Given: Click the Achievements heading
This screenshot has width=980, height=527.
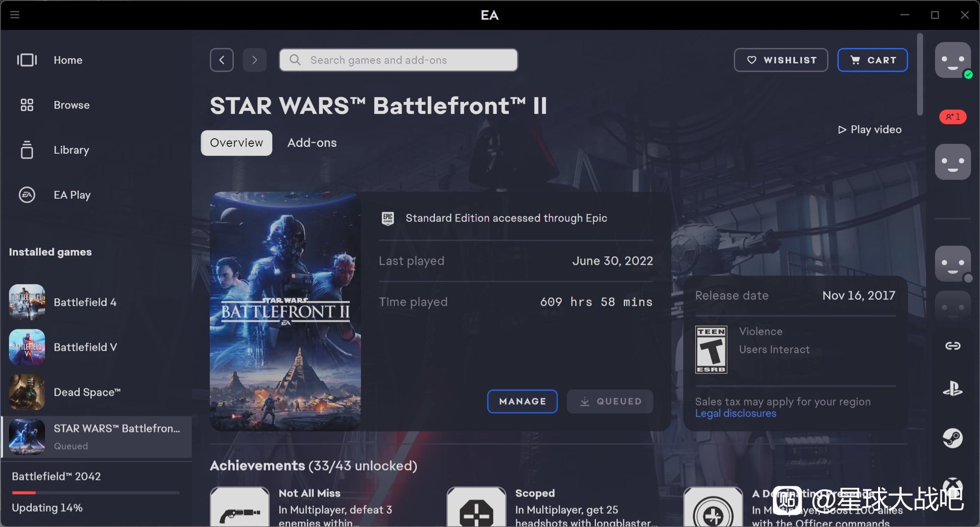Looking at the screenshot, I should click(x=313, y=465).
